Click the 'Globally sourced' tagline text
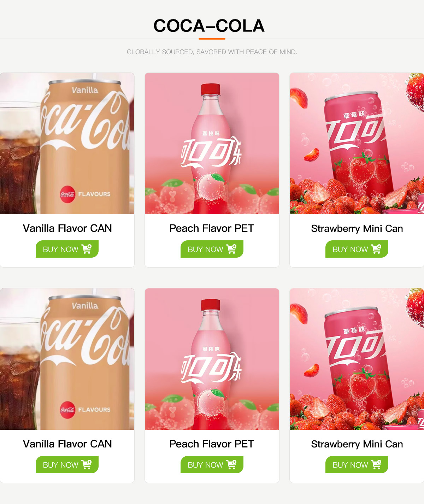Image resolution: width=424 pixels, height=504 pixels. pos(212,52)
